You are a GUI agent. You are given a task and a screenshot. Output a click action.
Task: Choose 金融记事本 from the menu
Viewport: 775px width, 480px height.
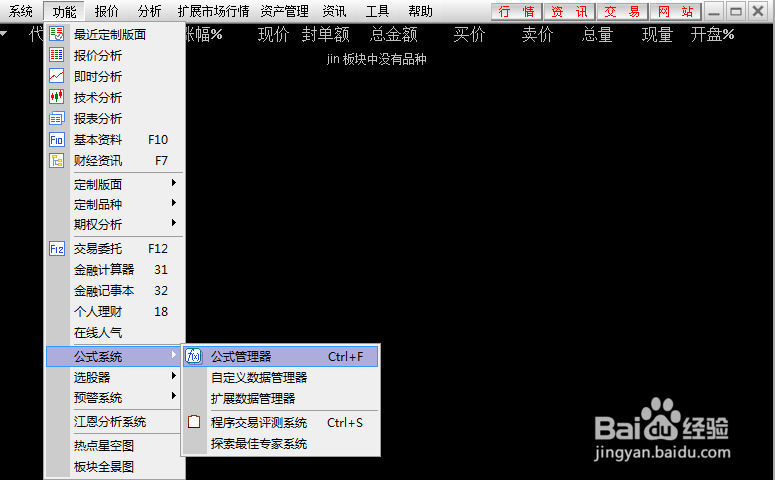[x=115, y=291]
